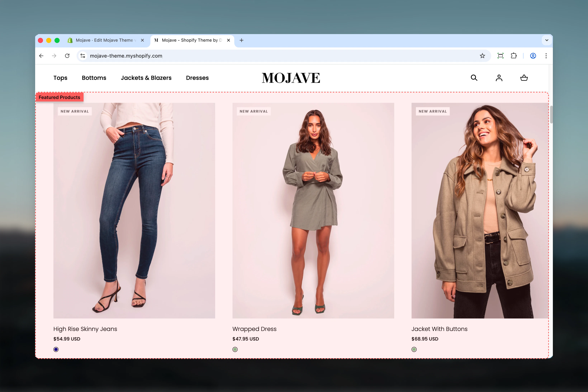Click the MOJAVE logo
This screenshot has width=588, height=392.
pyautogui.click(x=291, y=78)
